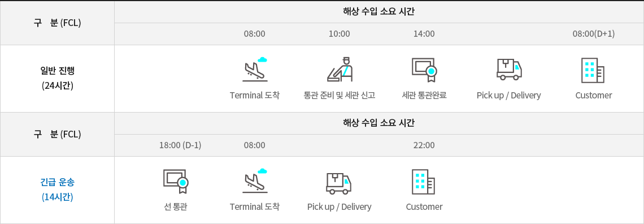Click the 14:00 time header
This screenshot has height=224, width=644.
[424, 34]
